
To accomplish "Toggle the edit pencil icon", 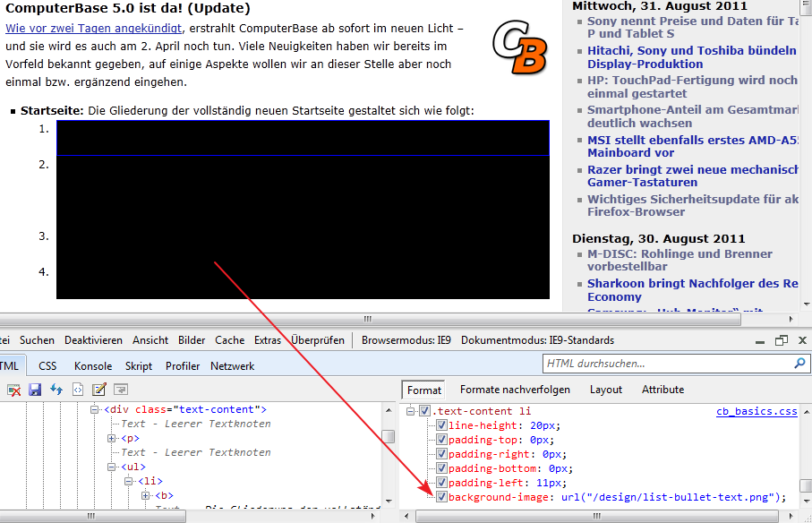I will point(98,390).
